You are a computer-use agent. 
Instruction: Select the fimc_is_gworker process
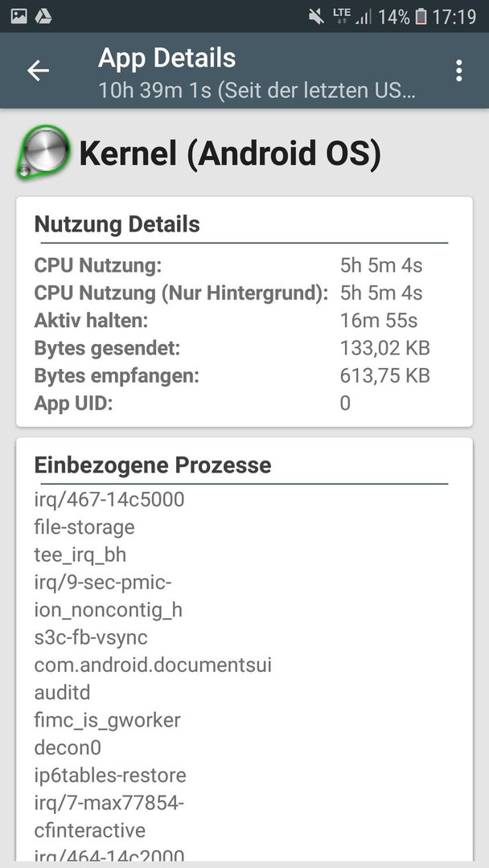click(108, 720)
